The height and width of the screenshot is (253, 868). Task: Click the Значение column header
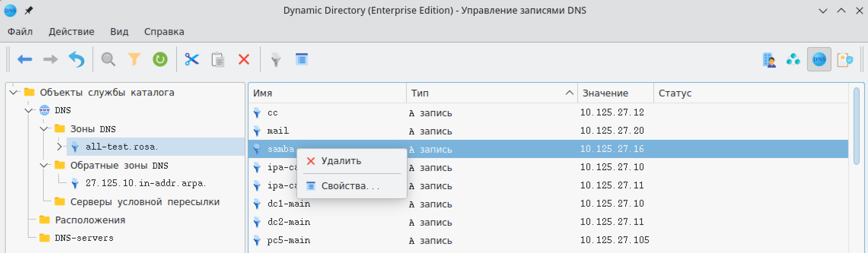click(605, 93)
